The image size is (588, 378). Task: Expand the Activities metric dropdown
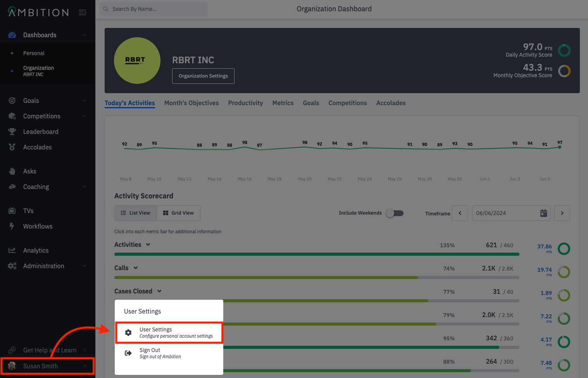(148, 245)
